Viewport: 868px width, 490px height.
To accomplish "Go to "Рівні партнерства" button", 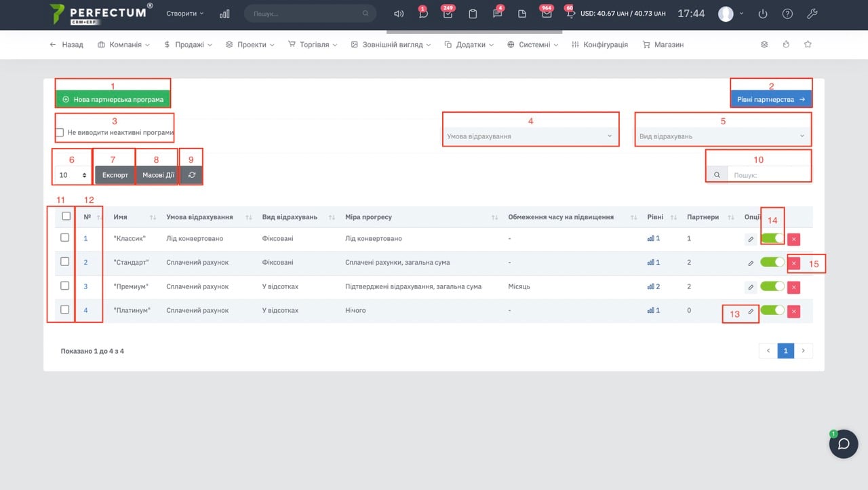I will (771, 100).
